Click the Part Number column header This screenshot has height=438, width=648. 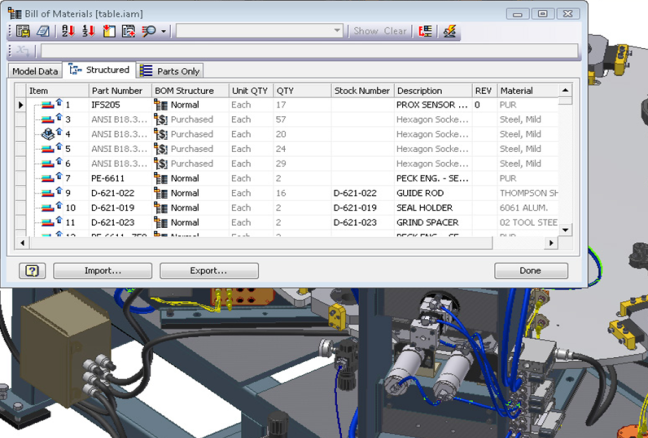[120, 90]
